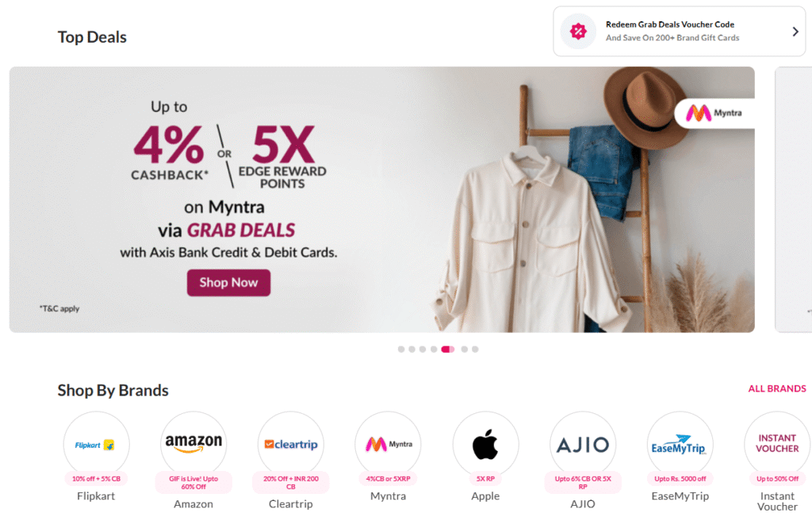The width and height of the screenshot is (812, 513).
Task: Open the Myntra cashback banner image
Action: coord(381,199)
